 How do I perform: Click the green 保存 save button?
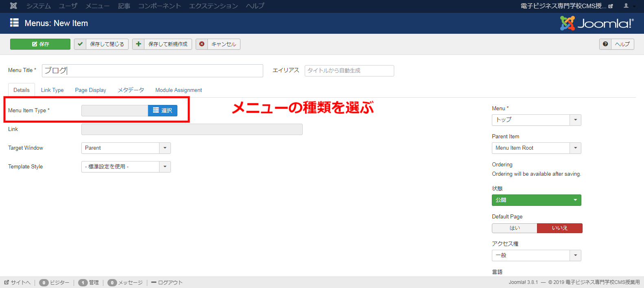click(x=40, y=44)
